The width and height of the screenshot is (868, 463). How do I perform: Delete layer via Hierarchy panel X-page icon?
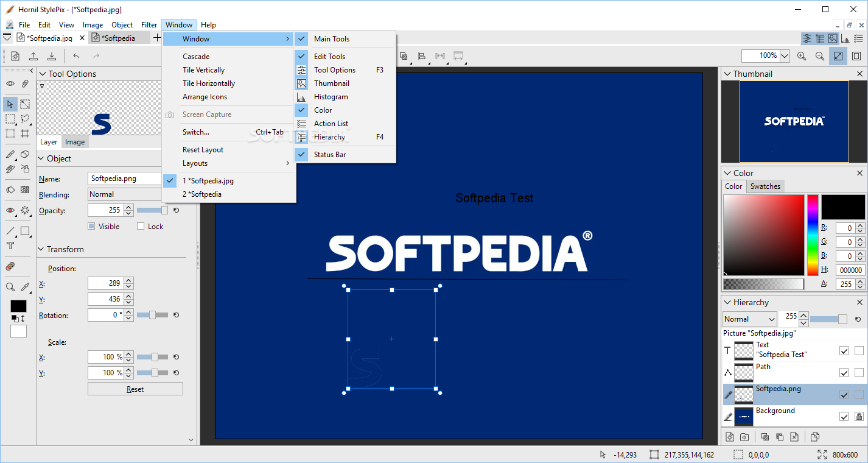pos(794,437)
